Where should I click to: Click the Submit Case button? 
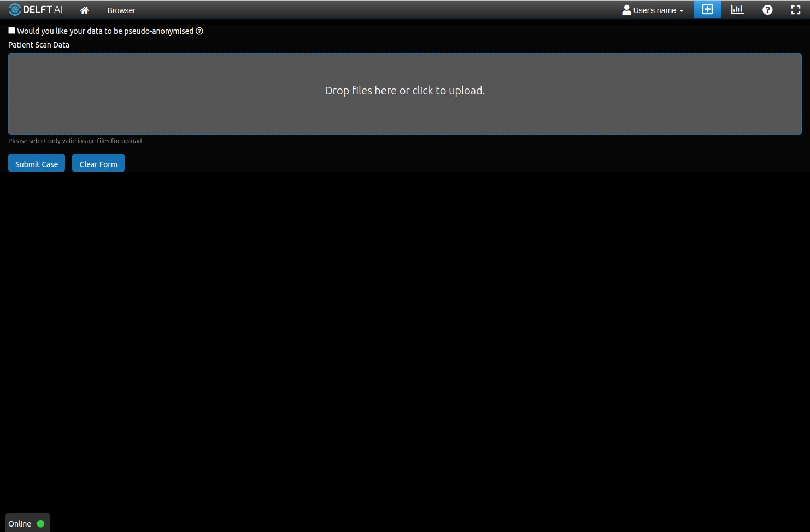pyautogui.click(x=37, y=163)
